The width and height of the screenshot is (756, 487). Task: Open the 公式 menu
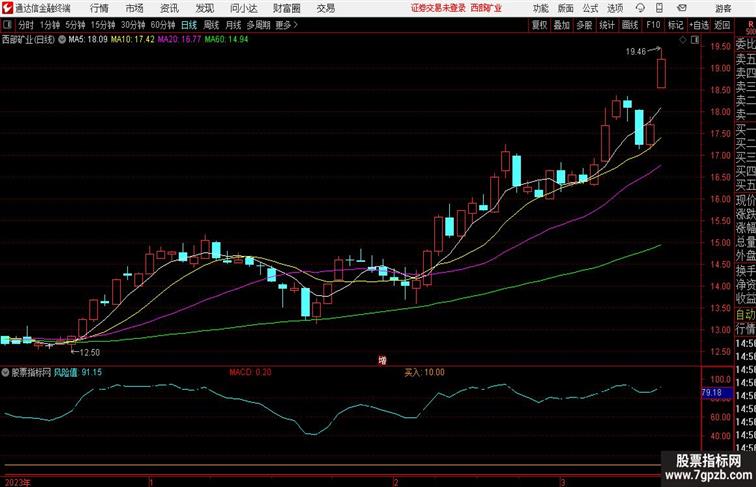click(590, 8)
